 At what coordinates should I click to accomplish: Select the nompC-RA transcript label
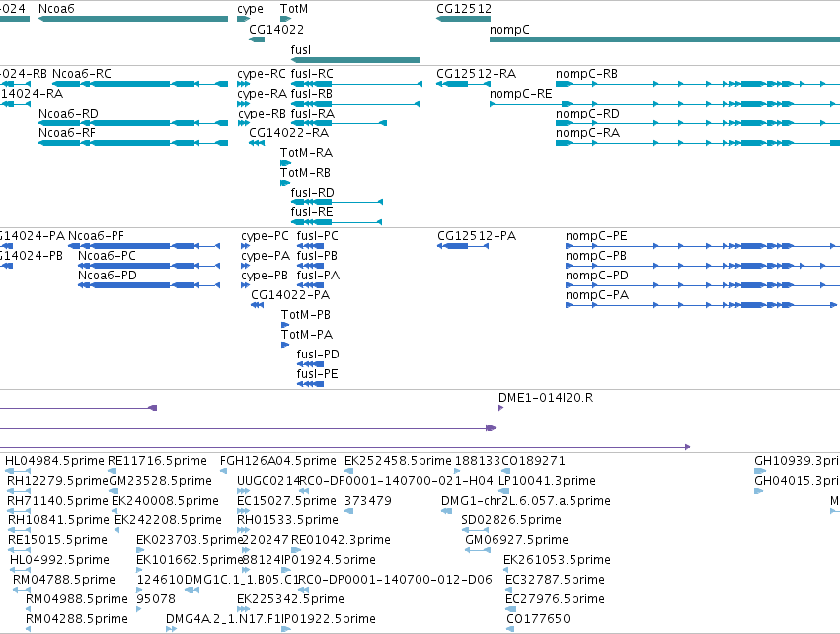[x=587, y=133]
